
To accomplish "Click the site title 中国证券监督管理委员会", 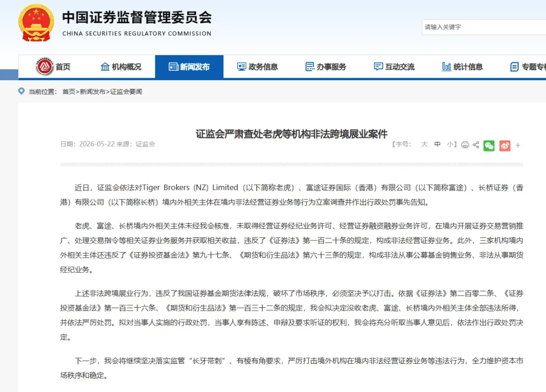I will tap(137, 17).
